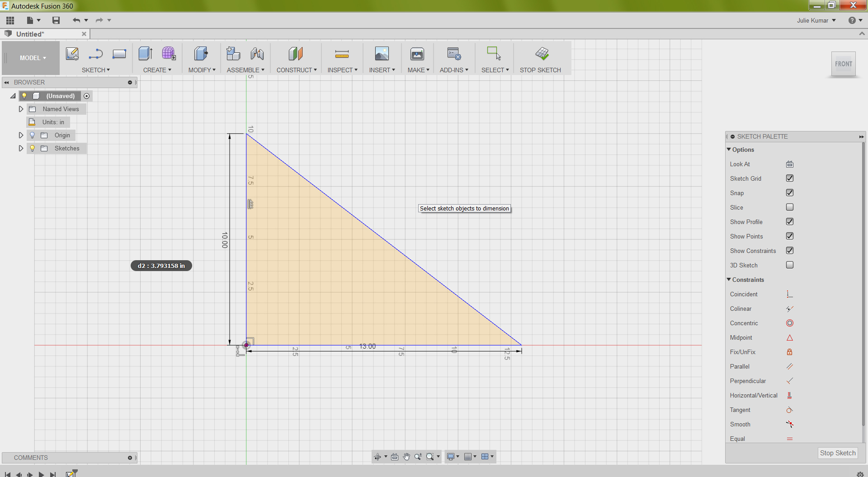Open the ADD-INS menu
The image size is (868, 477).
point(454,70)
